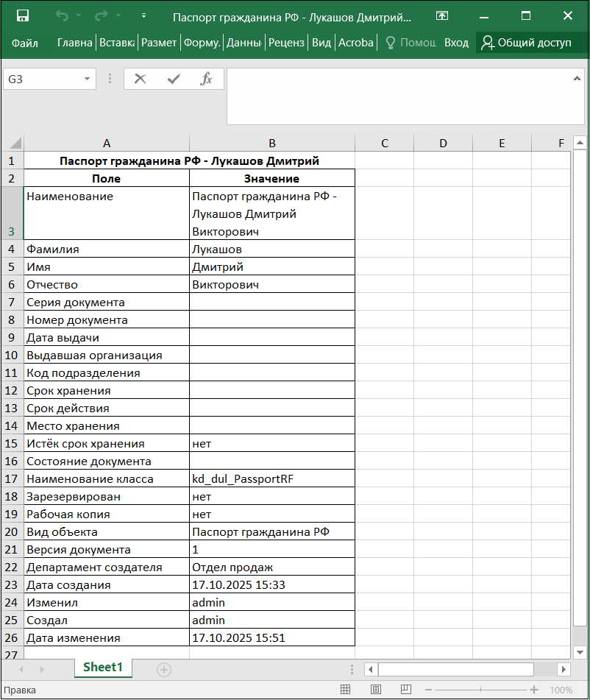This screenshot has height=700, width=590.
Task: Switch to Page Layout view icon
Action: [376, 689]
